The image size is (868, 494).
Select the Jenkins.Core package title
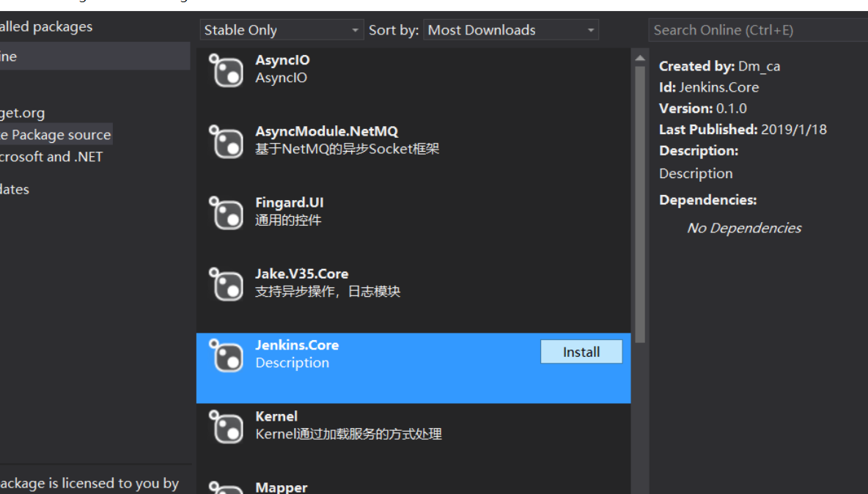pyautogui.click(x=297, y=345)
